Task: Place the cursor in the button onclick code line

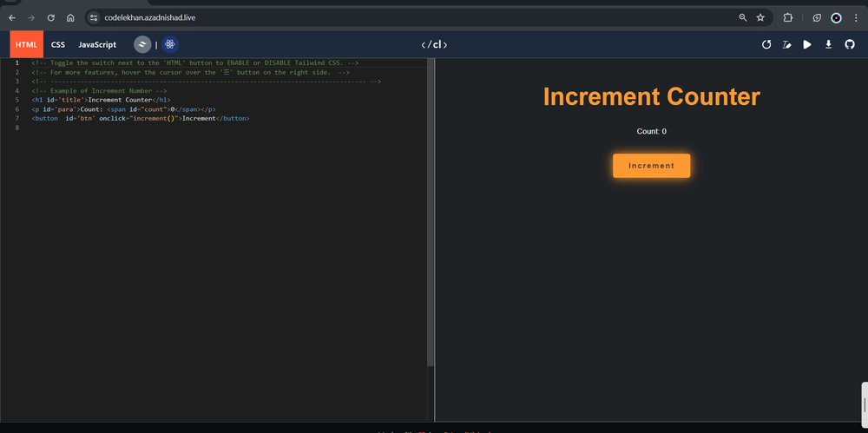Action: 141,119
